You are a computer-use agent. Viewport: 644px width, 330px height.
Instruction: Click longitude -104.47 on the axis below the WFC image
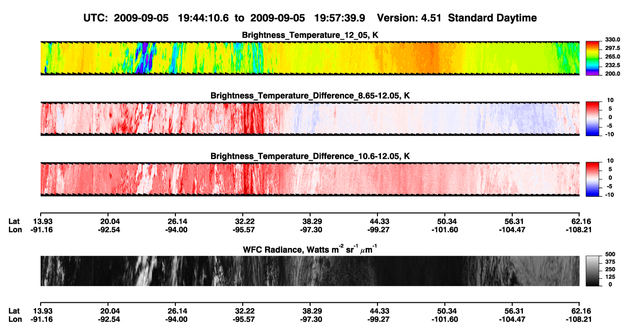tap(512, 319)
